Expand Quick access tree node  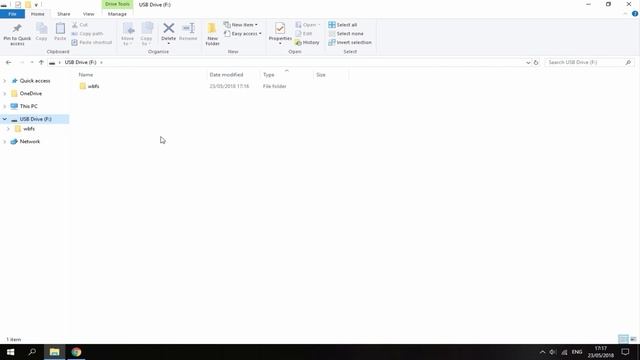click(5, 81)
